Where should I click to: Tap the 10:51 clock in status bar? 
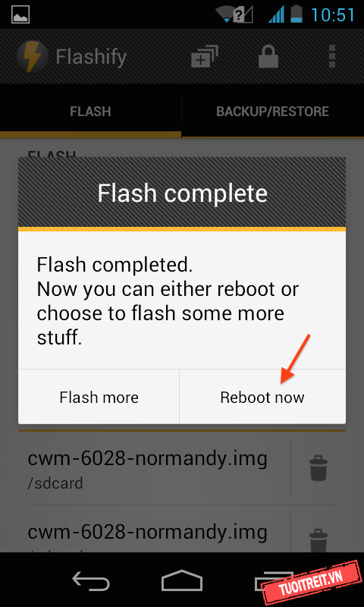pos(333,14)
